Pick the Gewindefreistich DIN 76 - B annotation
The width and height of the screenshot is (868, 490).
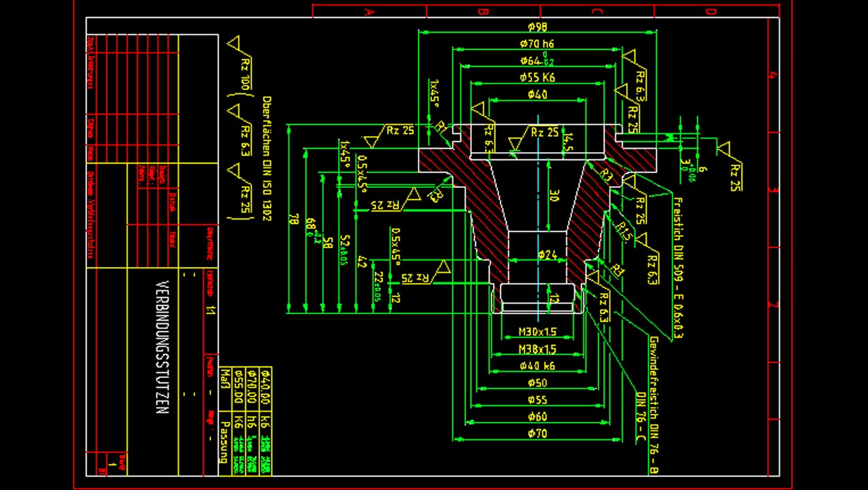[653, 404]
